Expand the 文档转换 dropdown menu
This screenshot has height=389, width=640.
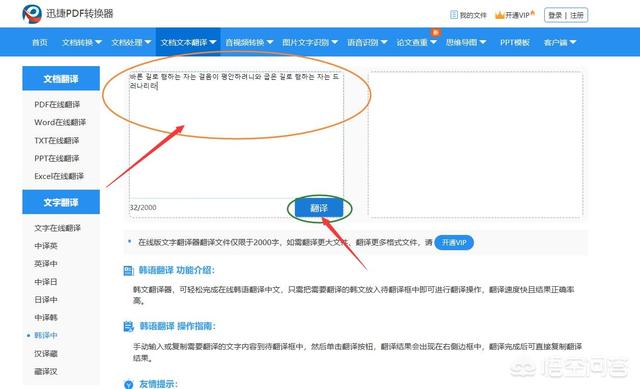pyautogui.click(x=82, y=42)
